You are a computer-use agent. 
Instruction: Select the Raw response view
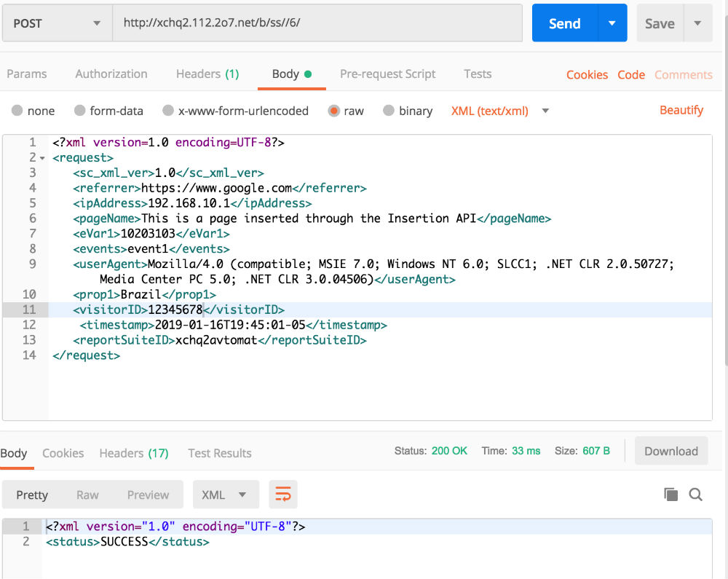pyautogui.click(x=87, y=495)
